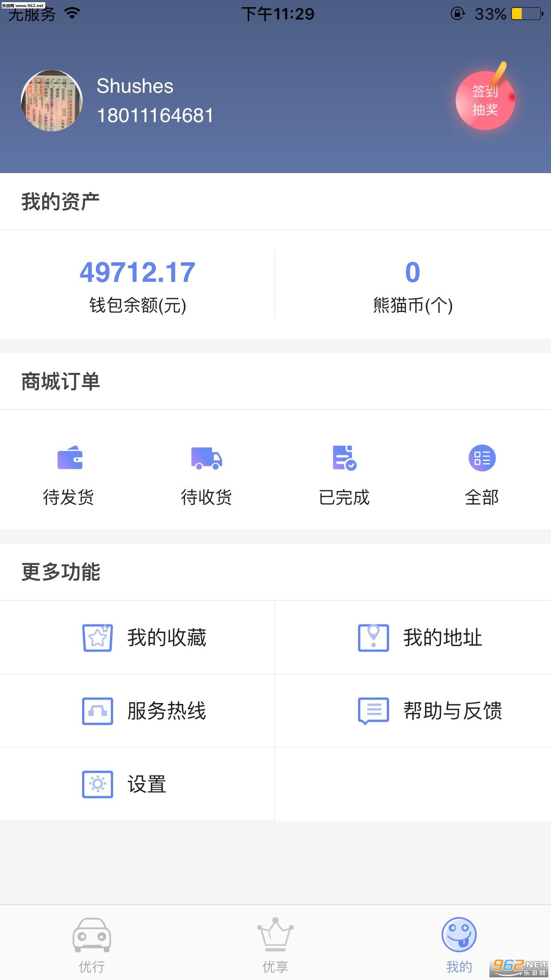
Task: Tap the 已完成 label
Action: [344, 497]
